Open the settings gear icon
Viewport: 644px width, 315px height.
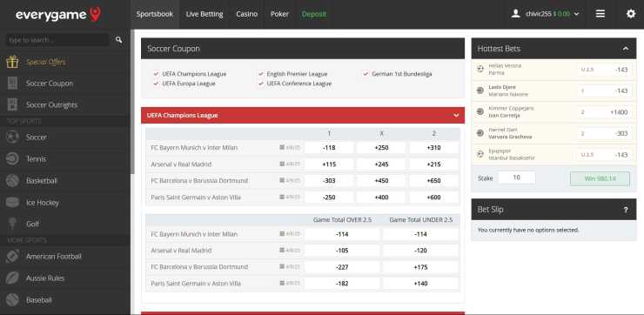[631, 14]
